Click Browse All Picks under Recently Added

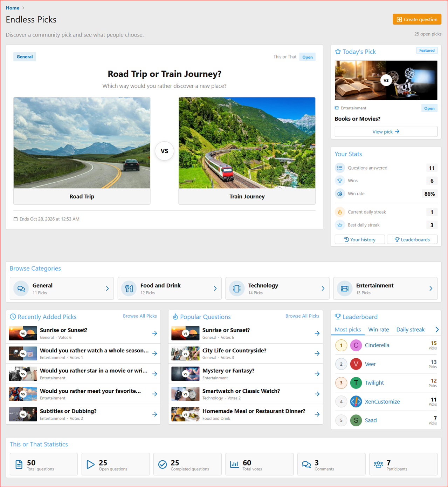click(140, 316)
